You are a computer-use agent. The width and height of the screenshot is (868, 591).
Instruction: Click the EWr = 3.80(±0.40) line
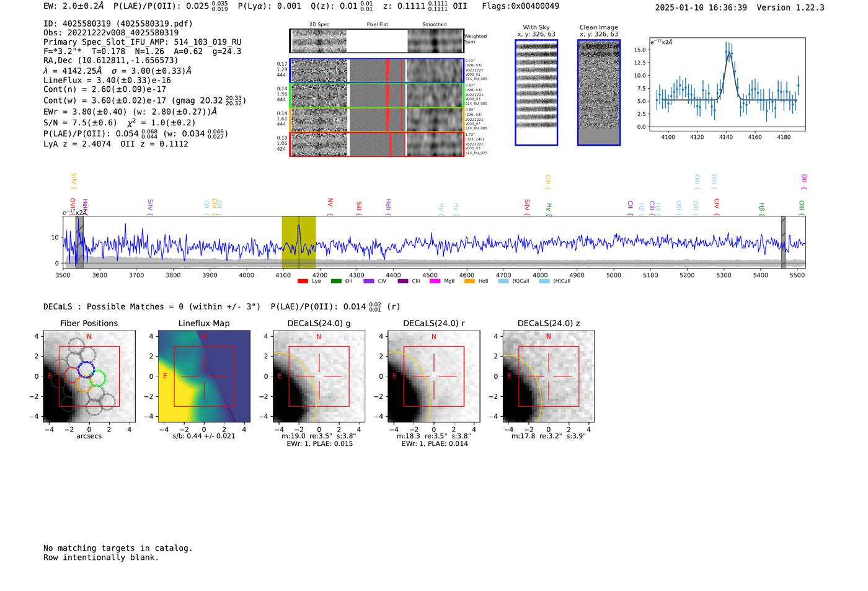pyautogui.click(x=130, y=112)
